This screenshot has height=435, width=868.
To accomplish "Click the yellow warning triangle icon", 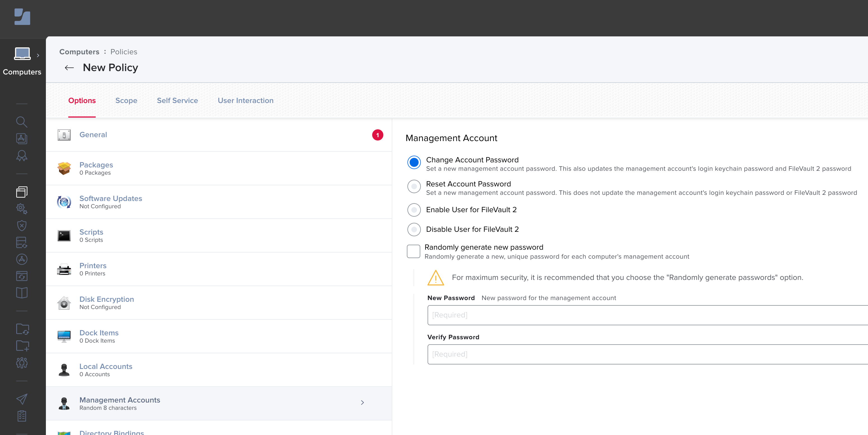I will coord(436,278).
